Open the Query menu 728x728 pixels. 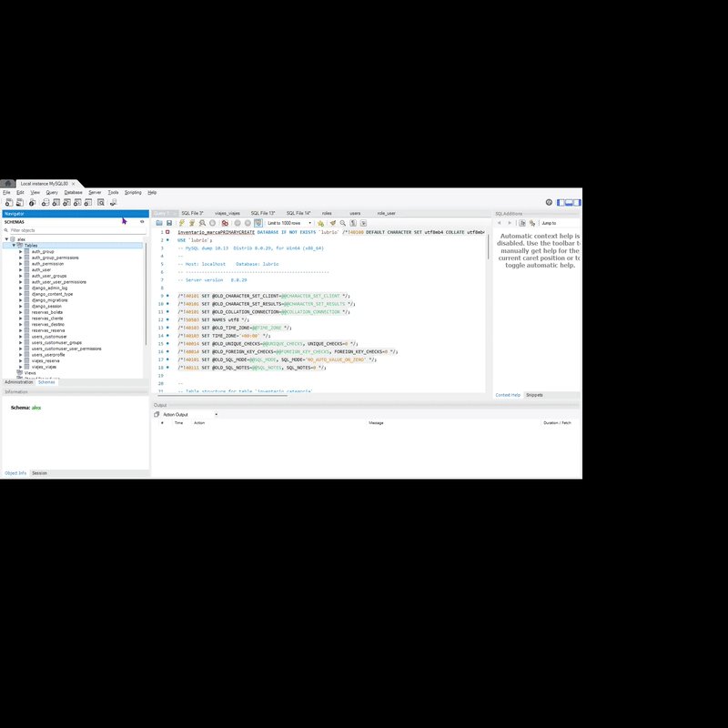[x=52, y=192]
